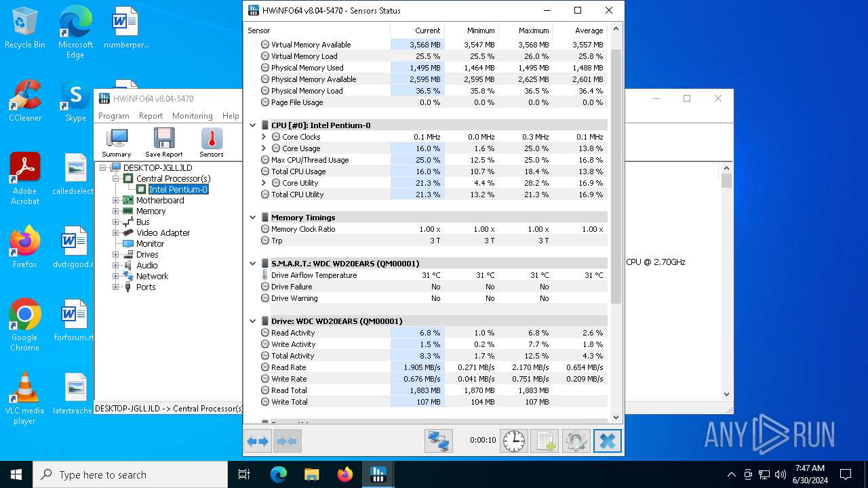Image resolution: width=868 pixels, height=488 pixels.
Task: Expand the Core Usage row
Action: (x=264, y=148)
